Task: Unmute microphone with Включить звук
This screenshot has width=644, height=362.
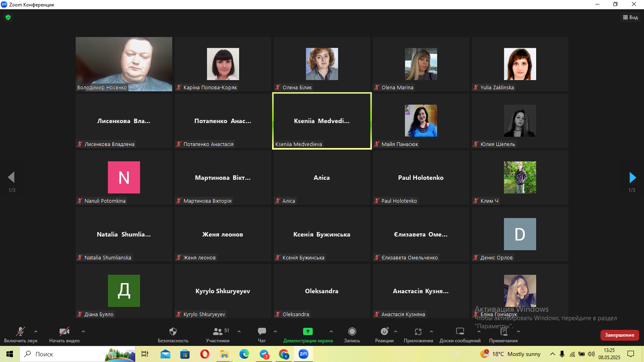Action: click(21, 335)
